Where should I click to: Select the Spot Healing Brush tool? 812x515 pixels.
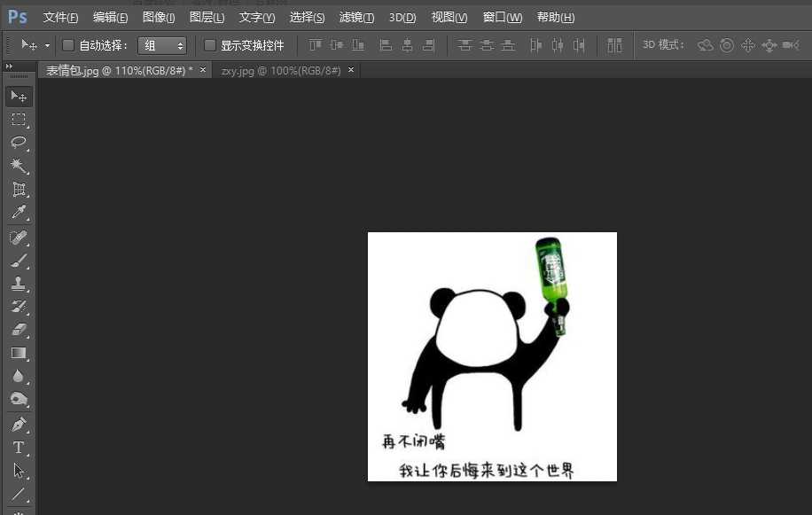(x=19, y=236)
